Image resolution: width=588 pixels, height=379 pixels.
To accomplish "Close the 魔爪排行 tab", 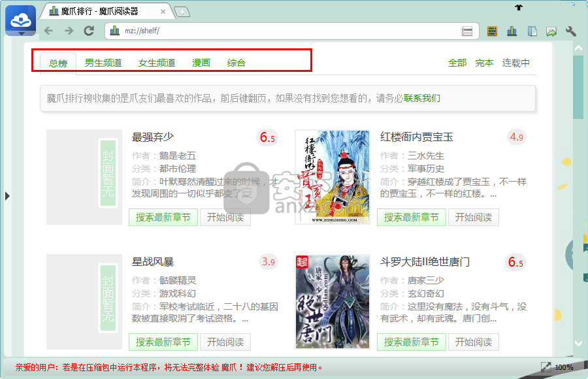I will pos(163,12).
